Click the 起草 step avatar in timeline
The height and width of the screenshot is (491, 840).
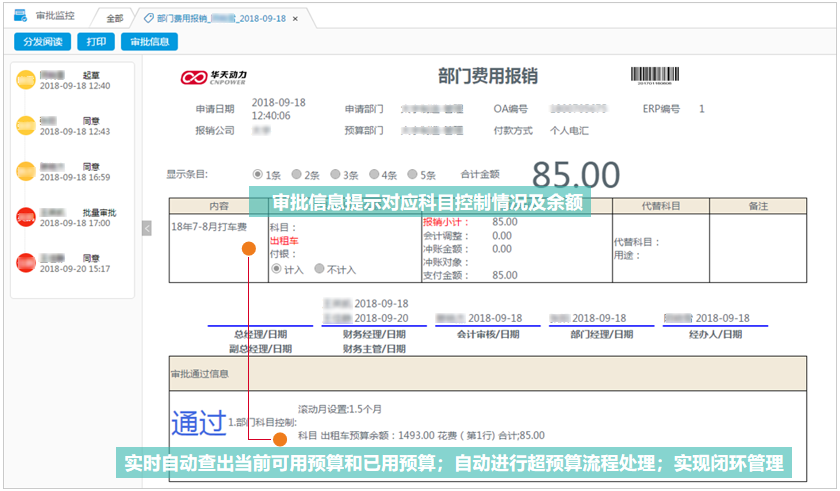(25, 80)
